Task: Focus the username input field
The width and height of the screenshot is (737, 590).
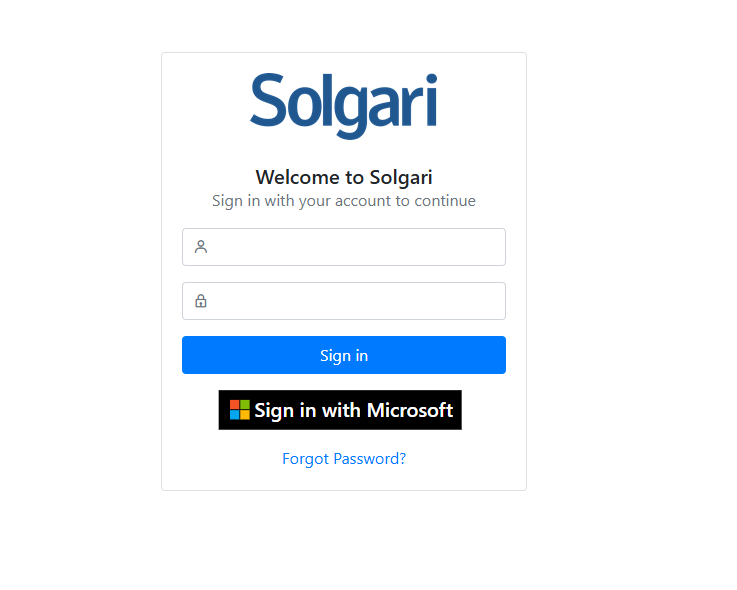Action: (x=355, y=247)
